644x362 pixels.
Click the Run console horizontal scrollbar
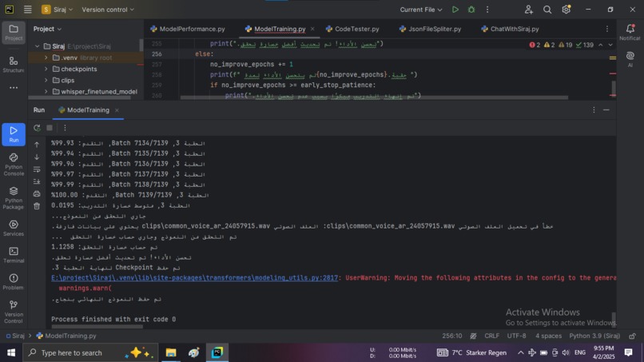97,327
